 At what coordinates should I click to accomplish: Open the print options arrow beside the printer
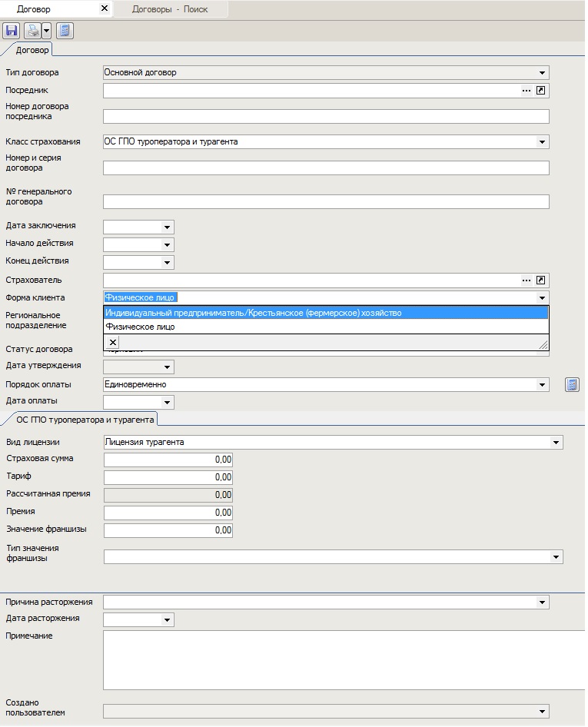pos(46,31)
